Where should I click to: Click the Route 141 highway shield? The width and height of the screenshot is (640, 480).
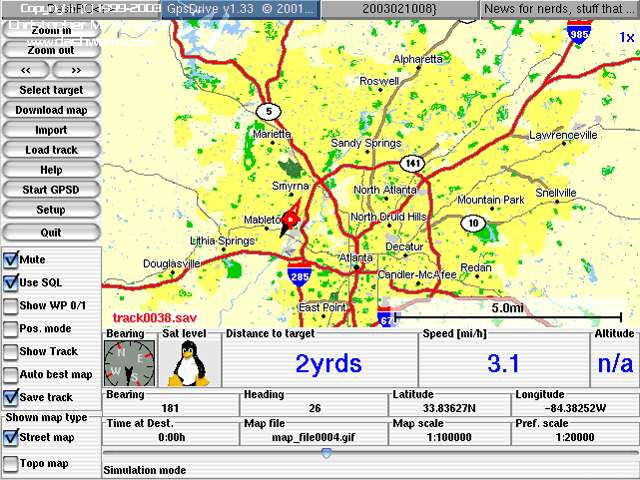point(412,162)
